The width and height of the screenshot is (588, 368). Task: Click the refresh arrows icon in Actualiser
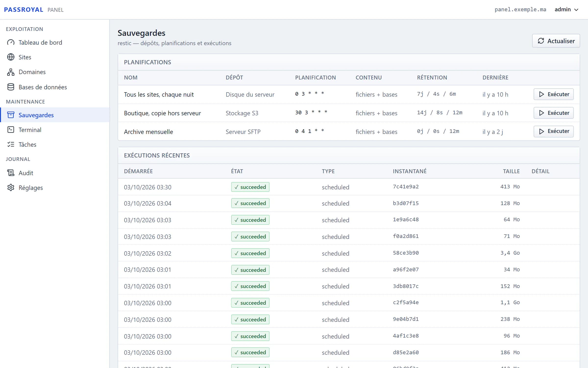pyautogui.click(x=541, y=41)
